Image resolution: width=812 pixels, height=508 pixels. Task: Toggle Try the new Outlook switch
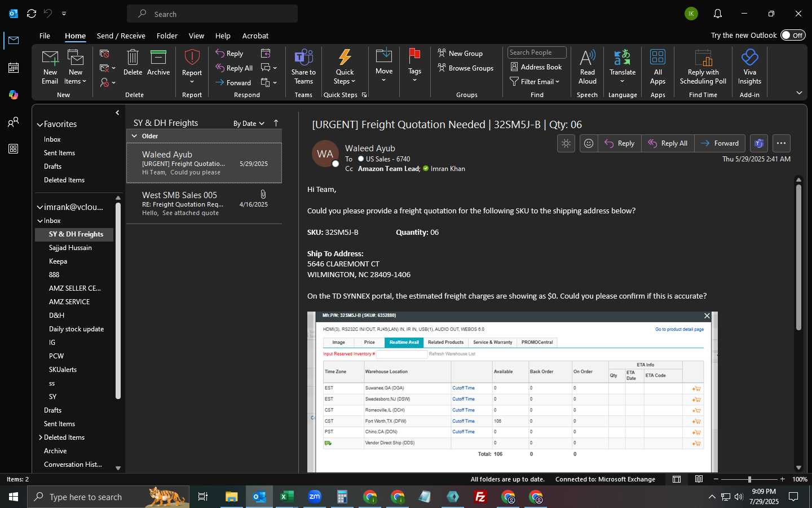[x=793, y=35]
